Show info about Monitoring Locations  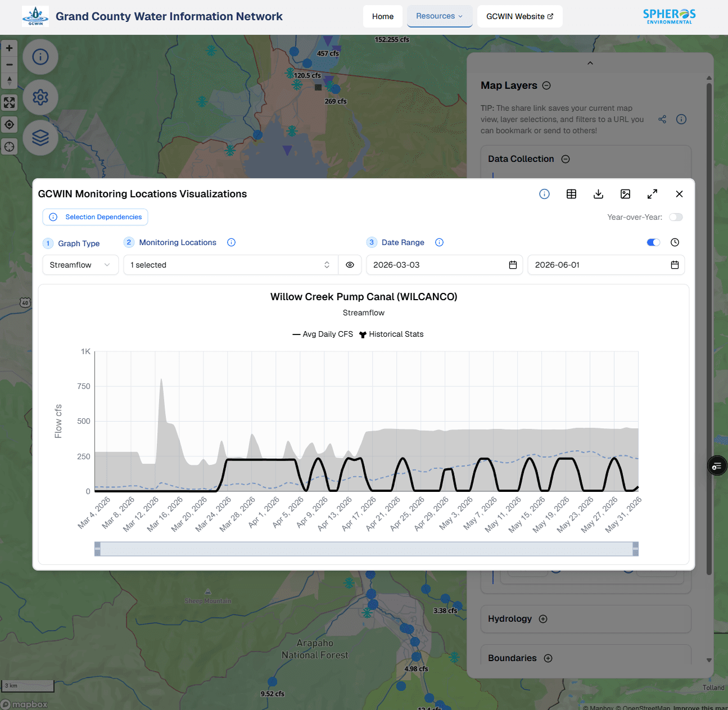coord(231,242)
